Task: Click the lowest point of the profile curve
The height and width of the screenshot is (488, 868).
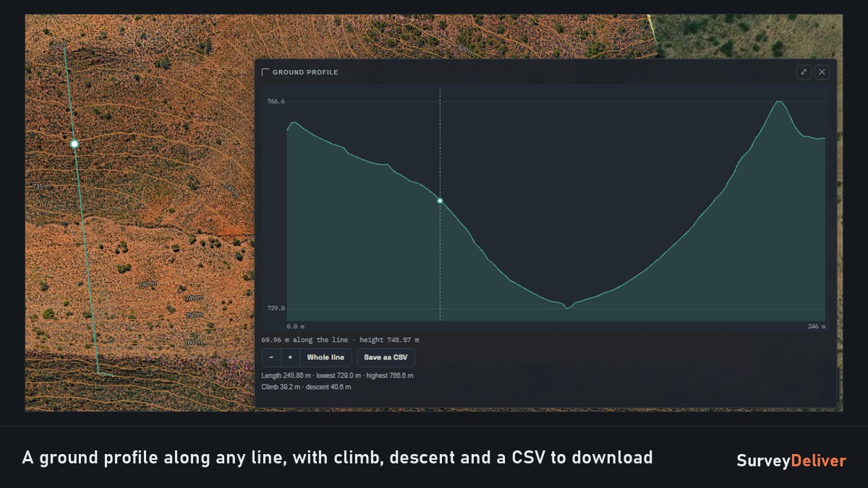Action: 568,308
